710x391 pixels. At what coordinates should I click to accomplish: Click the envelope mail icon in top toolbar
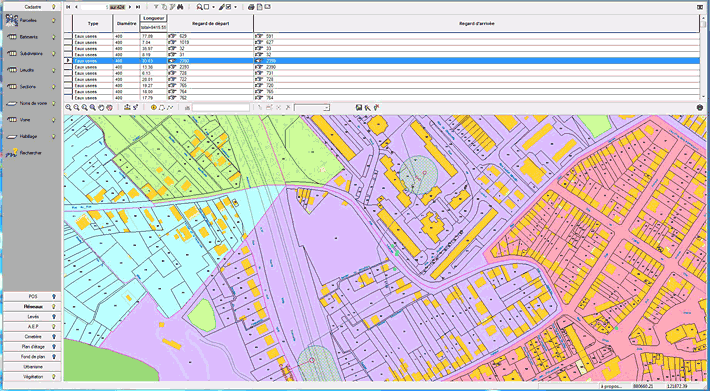tap(268, 7)
